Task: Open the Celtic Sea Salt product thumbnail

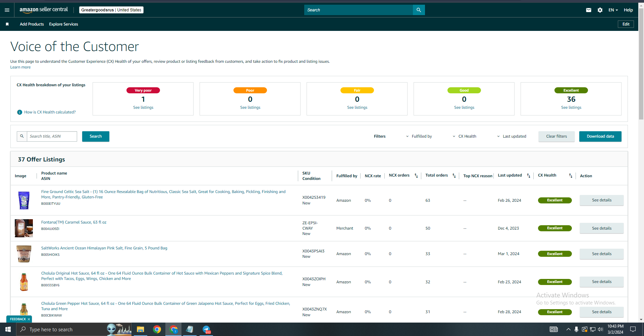Action: (x=24, y=200)
